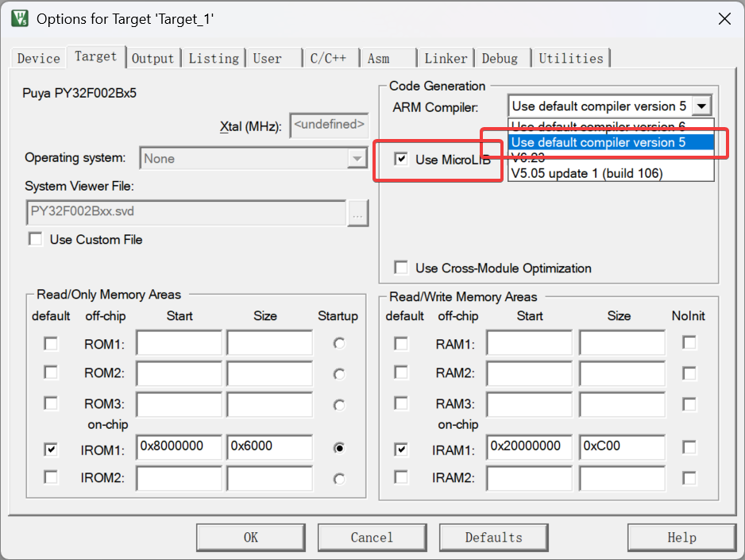
Task: Pick V5.05 update 1 (build 106) compiler
Action: [611, 173]
